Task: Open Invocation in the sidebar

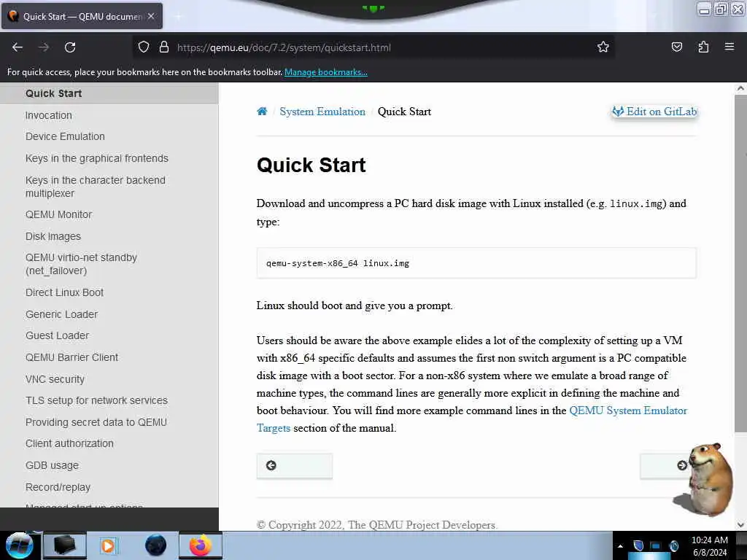Action: [49, 115]
